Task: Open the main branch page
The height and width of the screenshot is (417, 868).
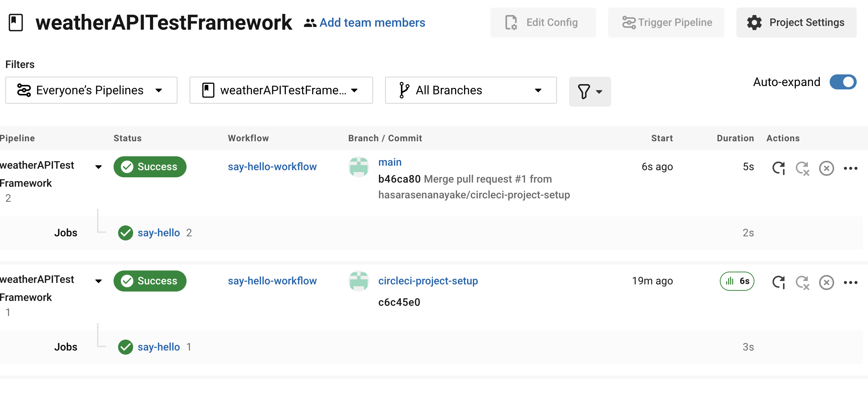Action: [x=390, y=162]
